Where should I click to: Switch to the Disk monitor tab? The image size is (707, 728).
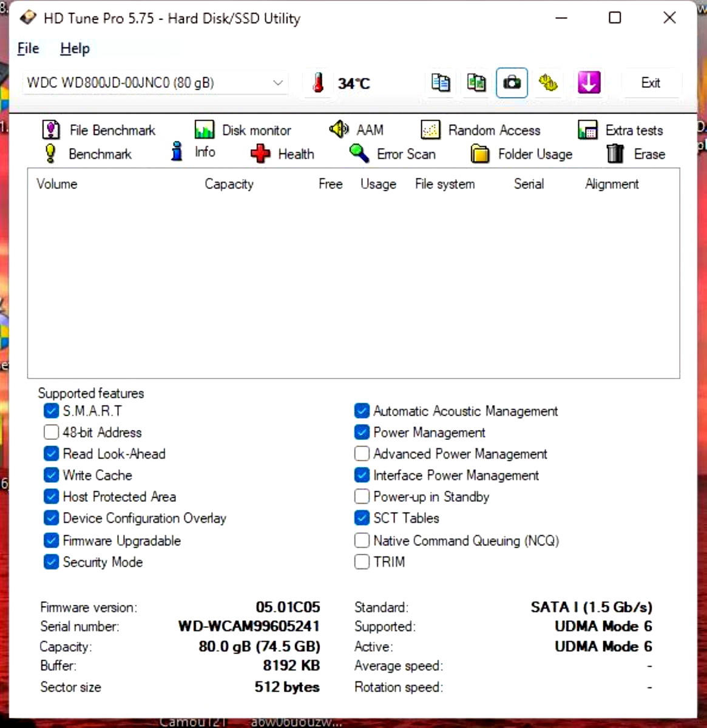click(x=243, y=130)
